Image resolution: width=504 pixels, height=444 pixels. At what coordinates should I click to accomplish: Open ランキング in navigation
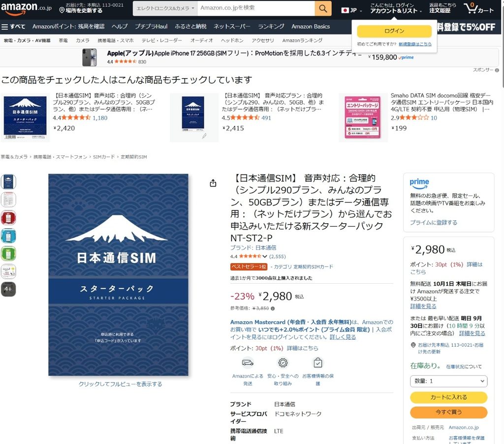[x=271, y=27]
